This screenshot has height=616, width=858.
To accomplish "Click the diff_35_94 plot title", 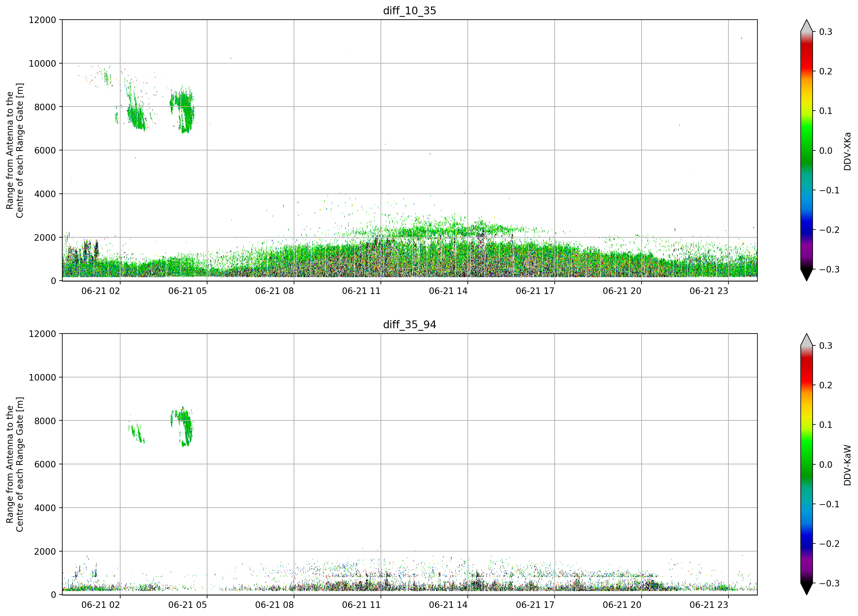I will [x=409, y=325].
